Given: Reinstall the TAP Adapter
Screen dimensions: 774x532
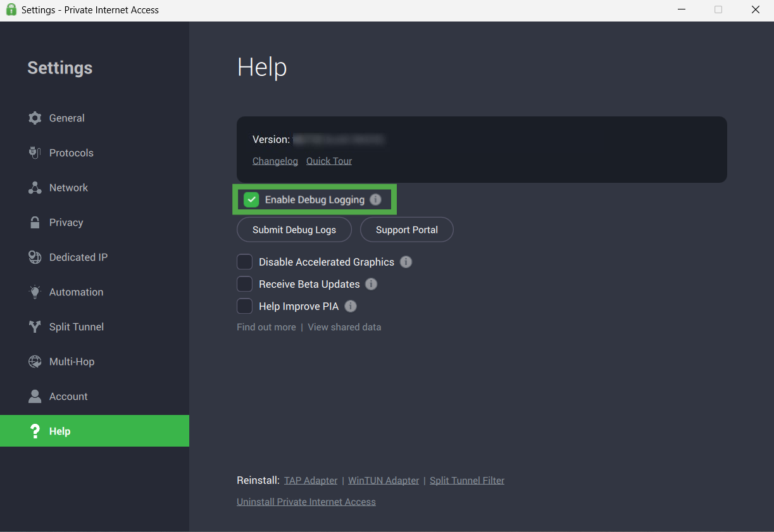Looking at the screenshot, I should pyautogui.click(x=311, y=481).
